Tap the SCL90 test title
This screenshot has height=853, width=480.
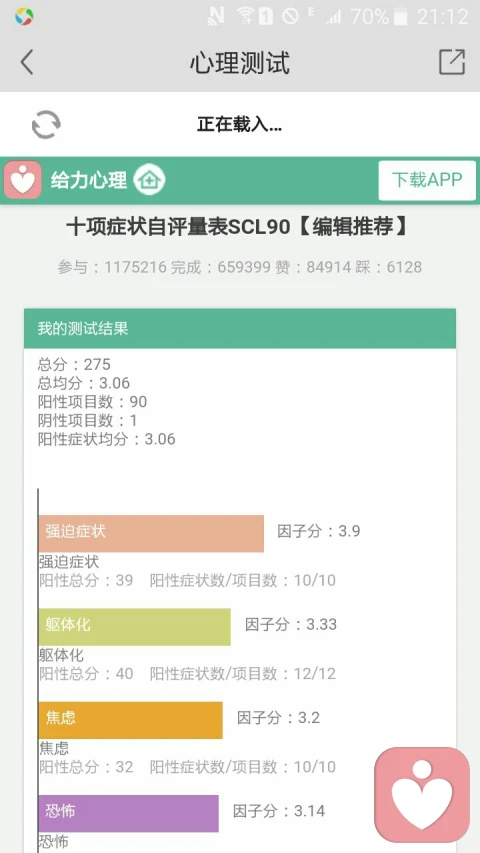point(237,227)
